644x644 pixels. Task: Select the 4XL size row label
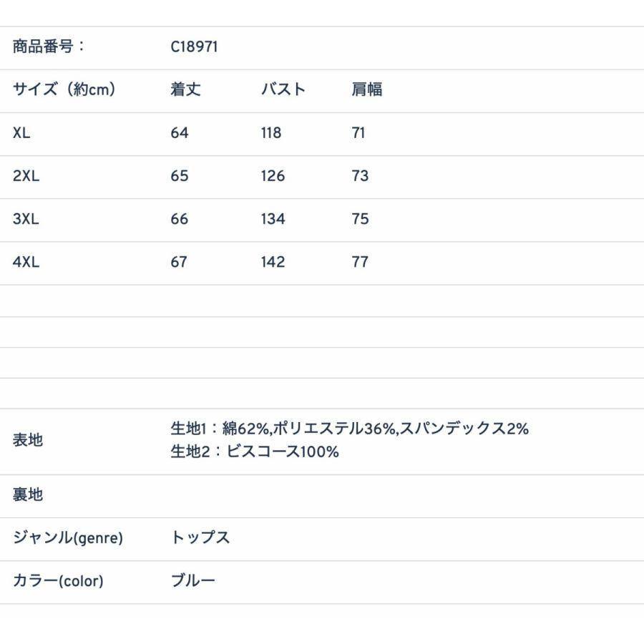click(x=26, y=262)
